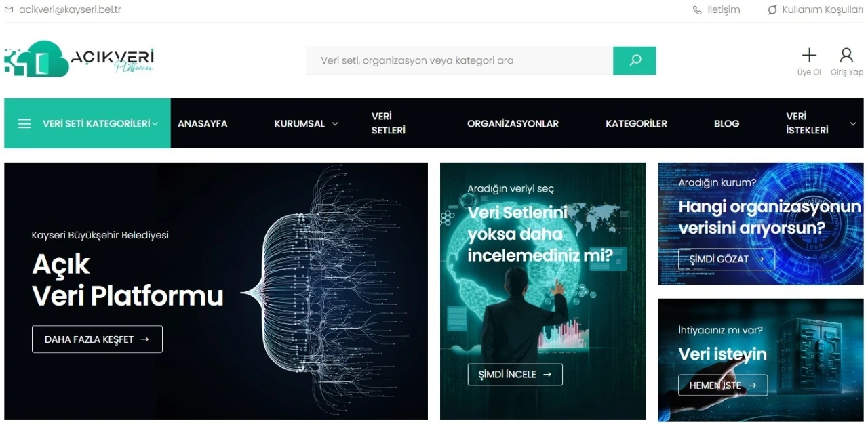Click the user icon for Giriş Yap
This screenshot has height=439, width=868.
(846, 56)
